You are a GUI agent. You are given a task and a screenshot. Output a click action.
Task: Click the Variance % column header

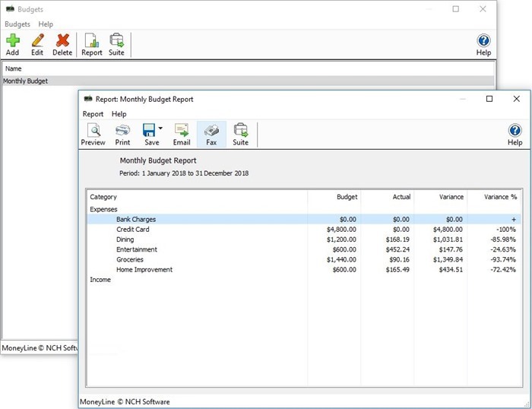[x=500, y=197]
